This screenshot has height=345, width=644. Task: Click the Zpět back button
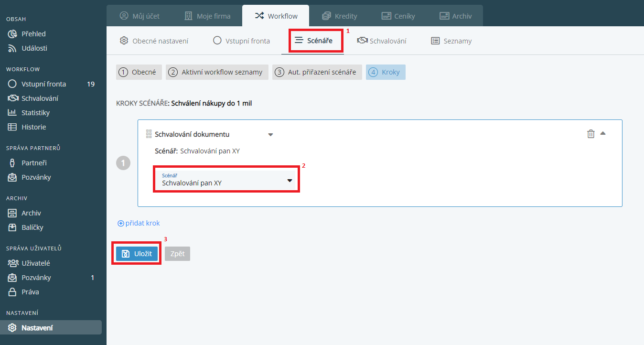tap(177, 254)
